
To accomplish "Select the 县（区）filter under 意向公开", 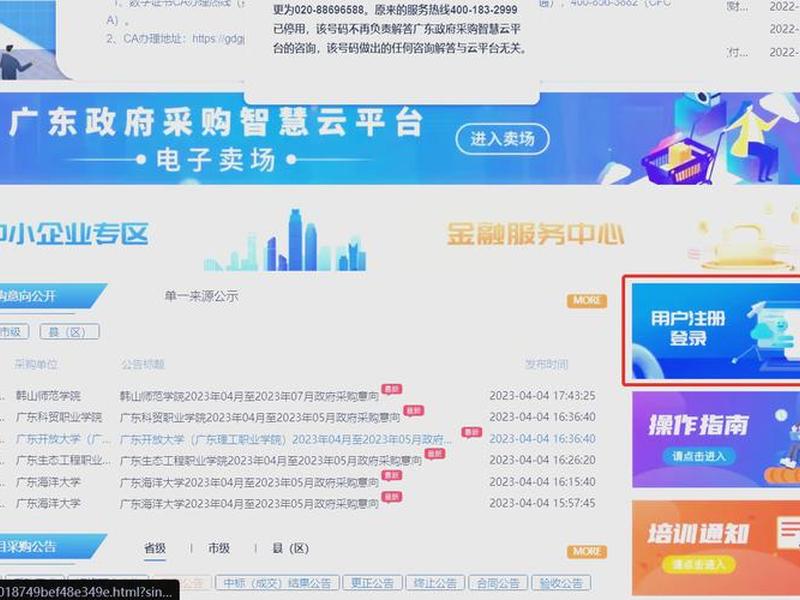I will tap(69, 332).
